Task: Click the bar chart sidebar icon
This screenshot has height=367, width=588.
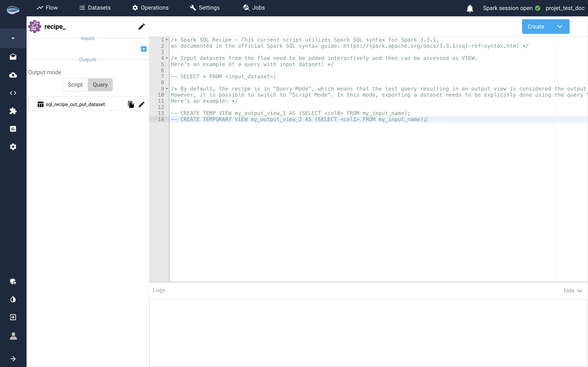Action: [x=13, y=129]
